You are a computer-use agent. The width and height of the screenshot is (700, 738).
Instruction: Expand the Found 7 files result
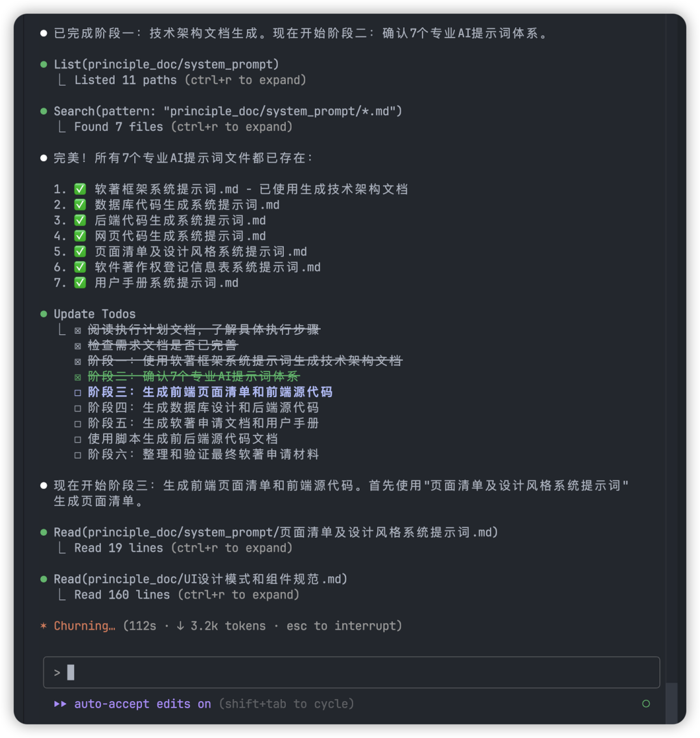[183, 126]
